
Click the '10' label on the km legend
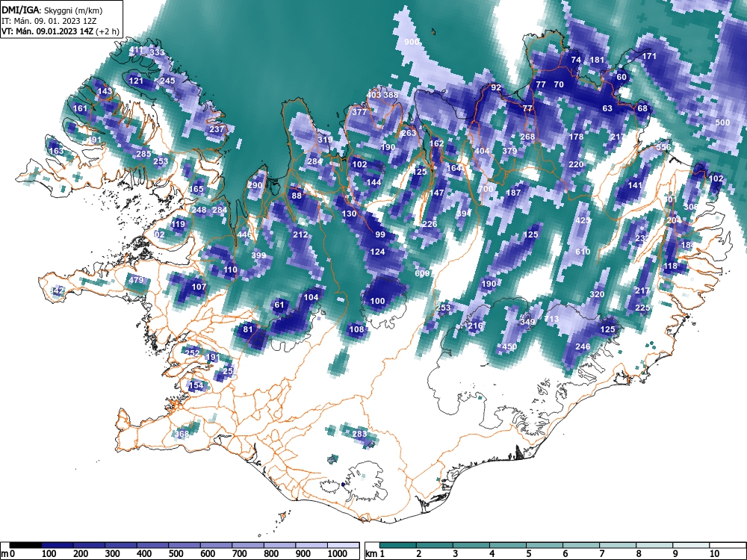(714, 554)
